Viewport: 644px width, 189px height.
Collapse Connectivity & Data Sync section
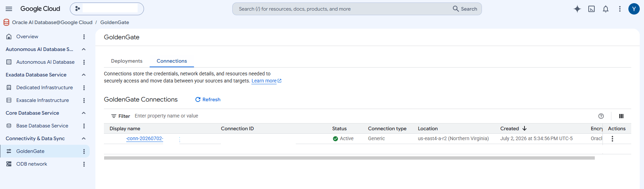pos(84,138)
